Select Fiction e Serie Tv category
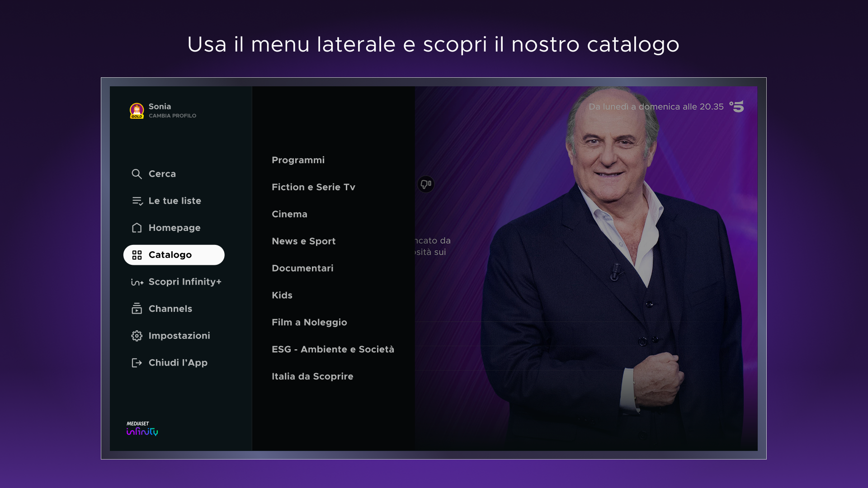Viewport: 868px width, 488px height. tap(313, 187)
